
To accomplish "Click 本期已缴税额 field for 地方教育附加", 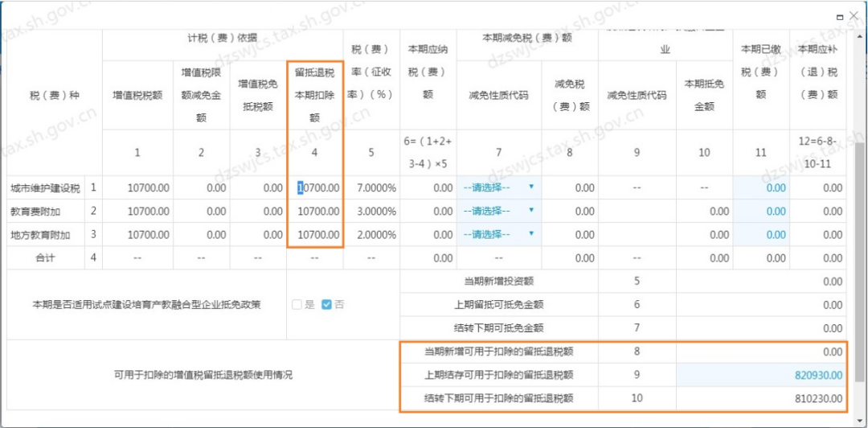I will click(761, 234).
